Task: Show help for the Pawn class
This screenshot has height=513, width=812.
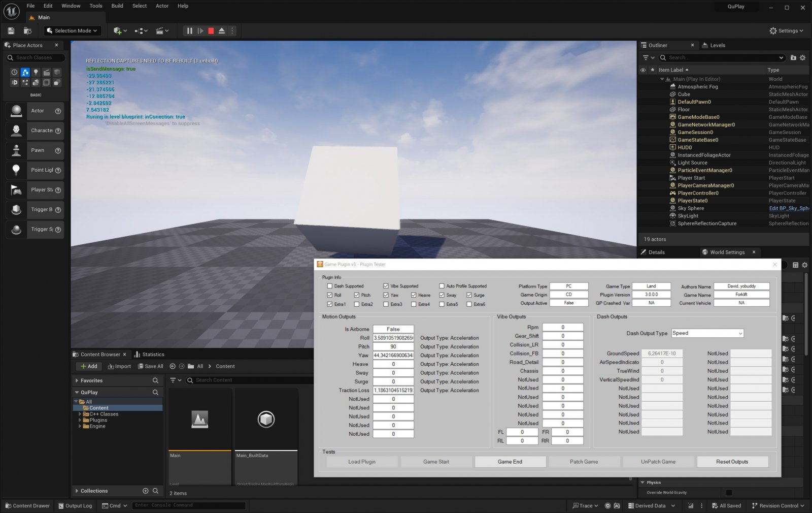Action: tap(58, 151)
